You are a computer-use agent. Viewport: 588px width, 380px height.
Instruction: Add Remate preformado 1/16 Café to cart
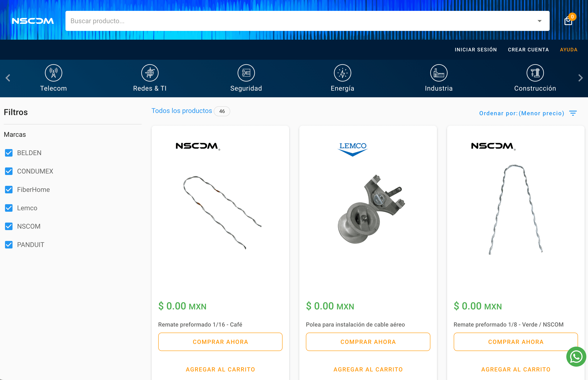(220, 369)
